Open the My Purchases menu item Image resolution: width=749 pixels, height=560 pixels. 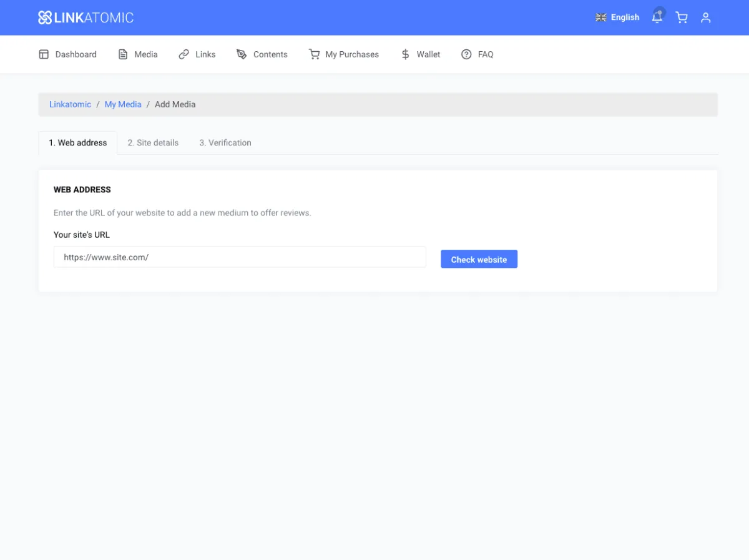pyautogui.click(x=352, y=54)
